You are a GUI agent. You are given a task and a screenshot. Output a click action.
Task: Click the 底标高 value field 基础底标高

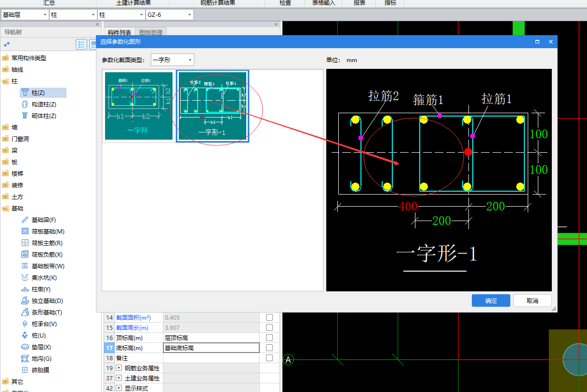point(211,348)
